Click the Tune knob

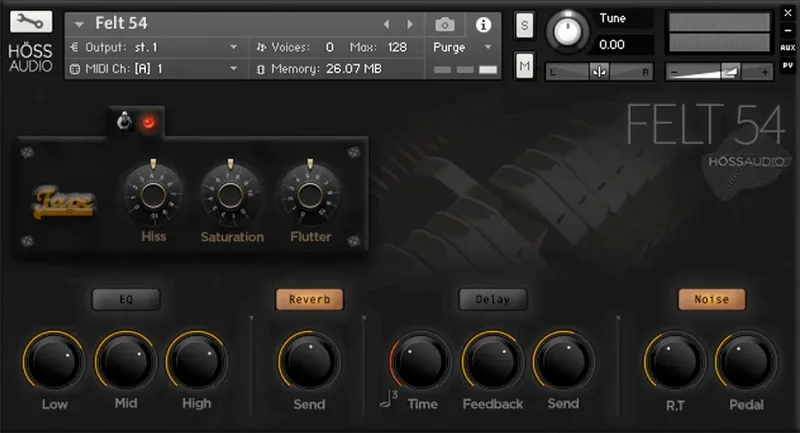click(567, 31)
